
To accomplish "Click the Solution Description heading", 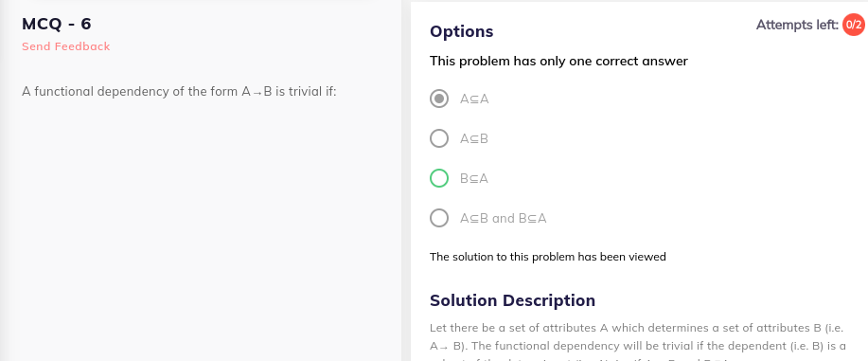I will [513, 300].
